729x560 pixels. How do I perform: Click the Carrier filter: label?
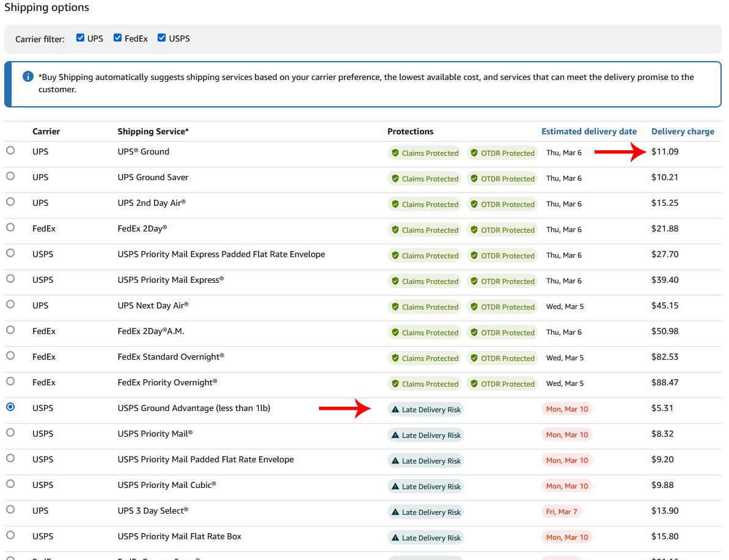[40, 39]
